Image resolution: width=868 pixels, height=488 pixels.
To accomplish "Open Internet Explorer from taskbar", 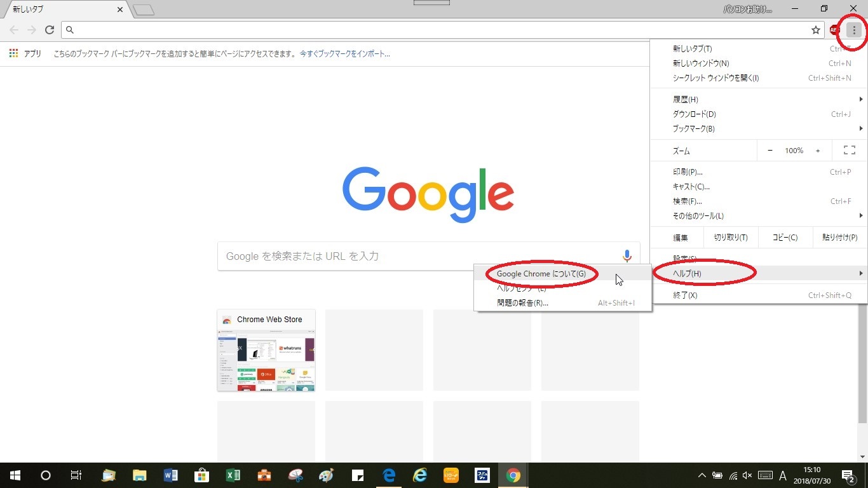I will click(420, 475).
